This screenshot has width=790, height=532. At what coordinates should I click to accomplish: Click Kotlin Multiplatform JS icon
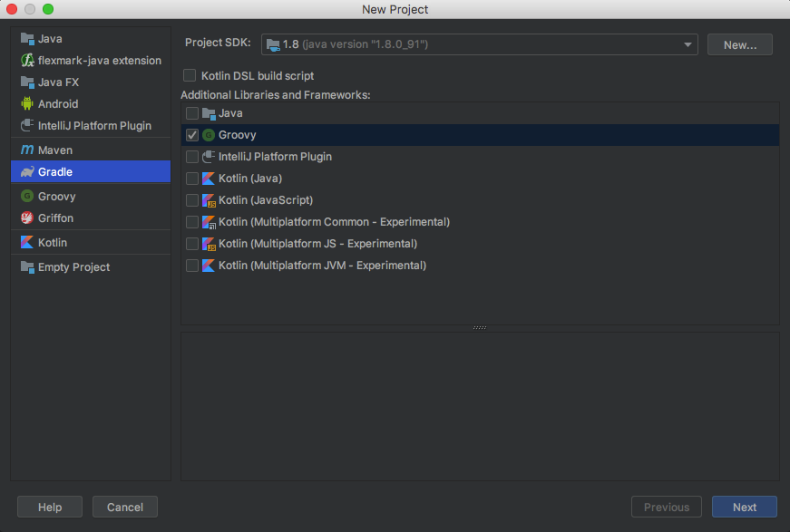[x=209, y=244]
